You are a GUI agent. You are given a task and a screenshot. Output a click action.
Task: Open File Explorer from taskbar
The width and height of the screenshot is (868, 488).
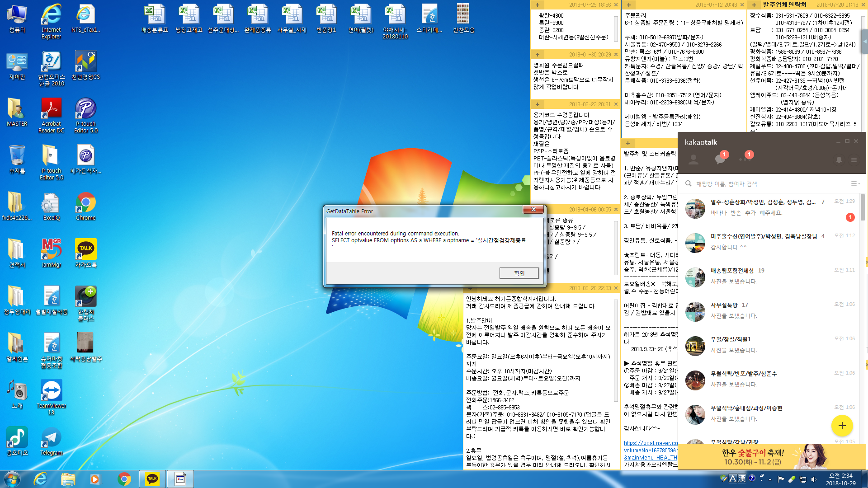click(68, 479)
